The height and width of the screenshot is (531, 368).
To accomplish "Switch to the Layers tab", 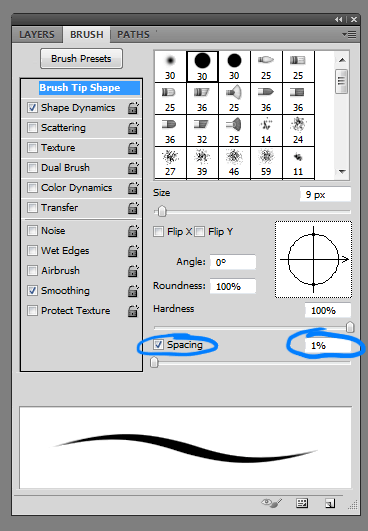I will pyautogui.click(x=37, y=35).
